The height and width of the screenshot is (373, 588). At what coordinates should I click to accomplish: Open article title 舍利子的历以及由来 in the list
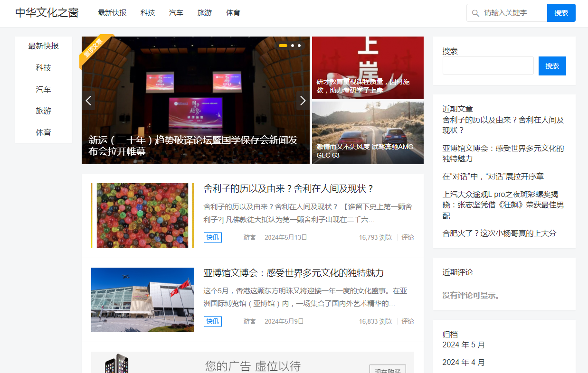point(289,188)
